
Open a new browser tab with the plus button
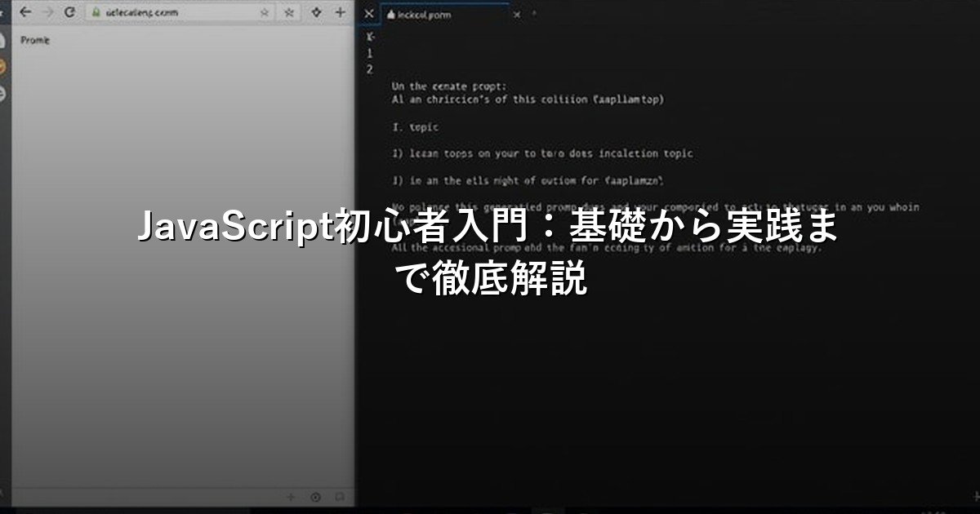pos(339,11)
